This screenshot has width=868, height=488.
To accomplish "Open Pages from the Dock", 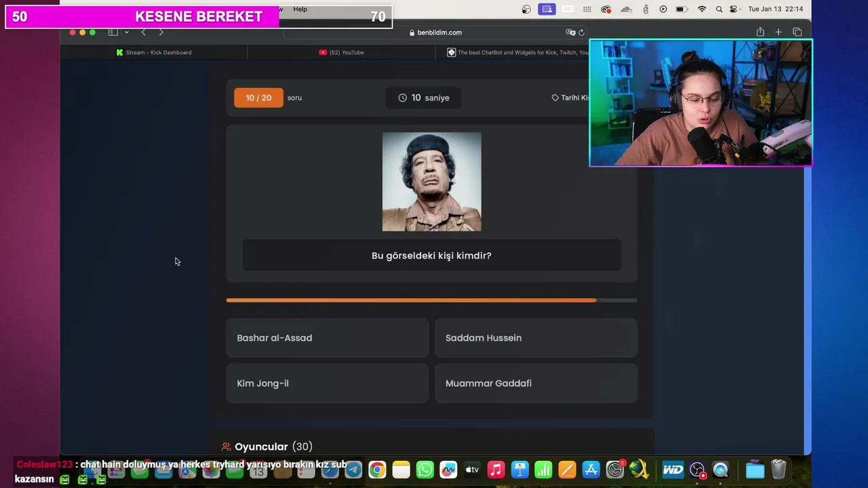I will click(568, 470).
